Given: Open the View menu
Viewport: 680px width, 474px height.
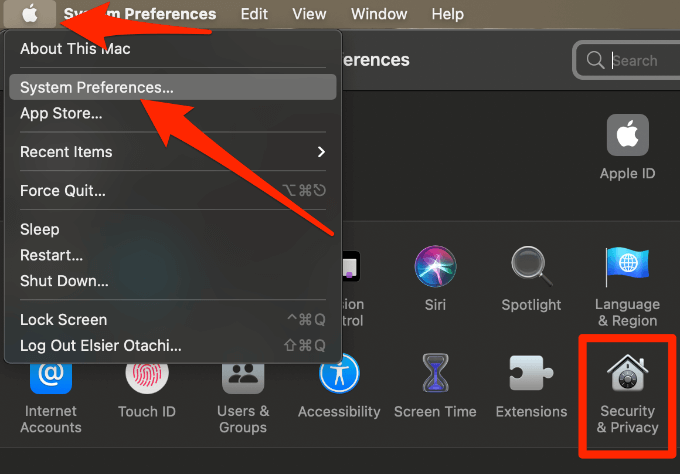Looking at the screenshot, I should [x=309, y=14].
